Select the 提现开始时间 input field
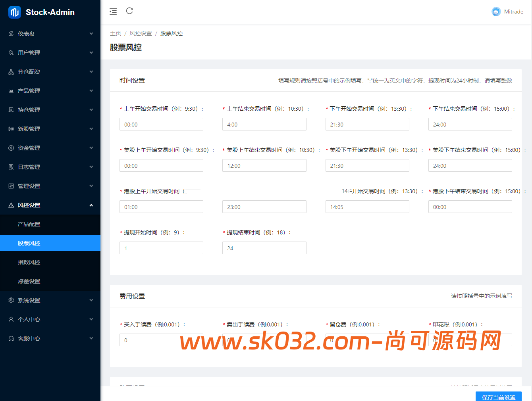This screenshot has width=532, height=401. pos(161,248)
